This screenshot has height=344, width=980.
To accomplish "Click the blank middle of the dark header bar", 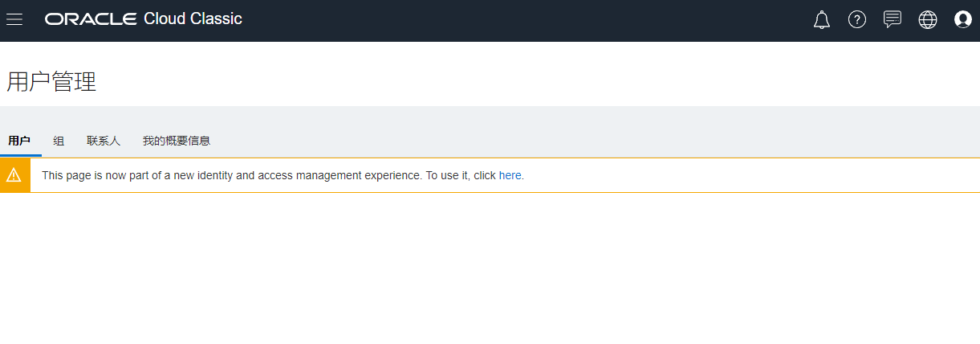I will [x=522, y=20].
